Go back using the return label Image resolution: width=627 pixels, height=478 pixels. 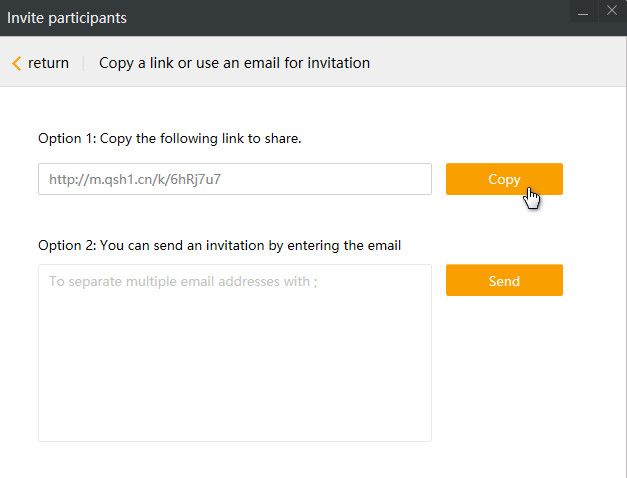pyautogui.click(x=48, y=63)
